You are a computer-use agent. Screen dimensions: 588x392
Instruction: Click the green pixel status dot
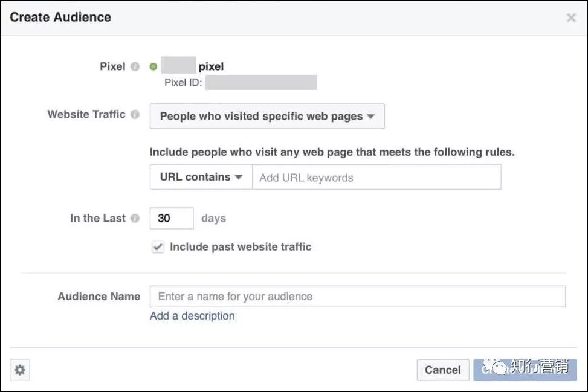(153, 66)
